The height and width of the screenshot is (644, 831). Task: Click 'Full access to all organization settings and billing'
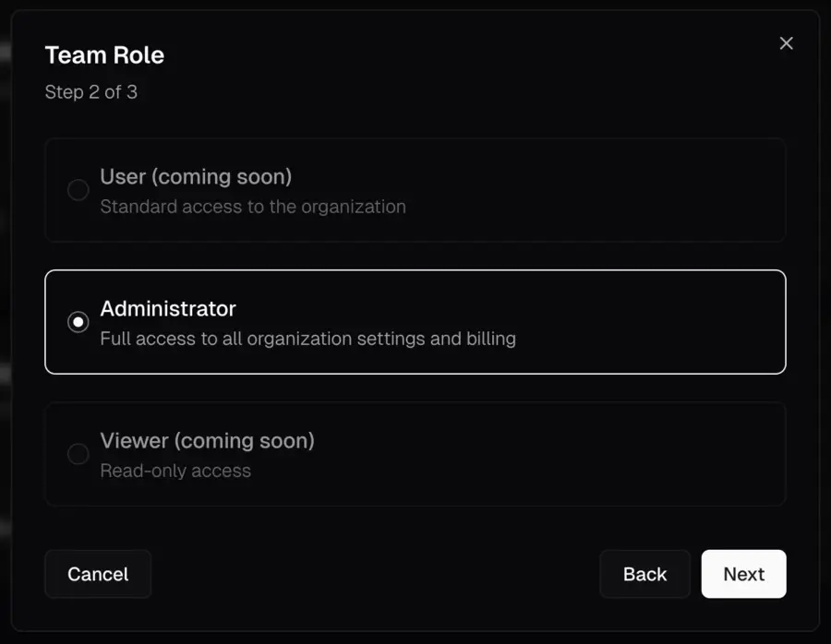[307, 339]
